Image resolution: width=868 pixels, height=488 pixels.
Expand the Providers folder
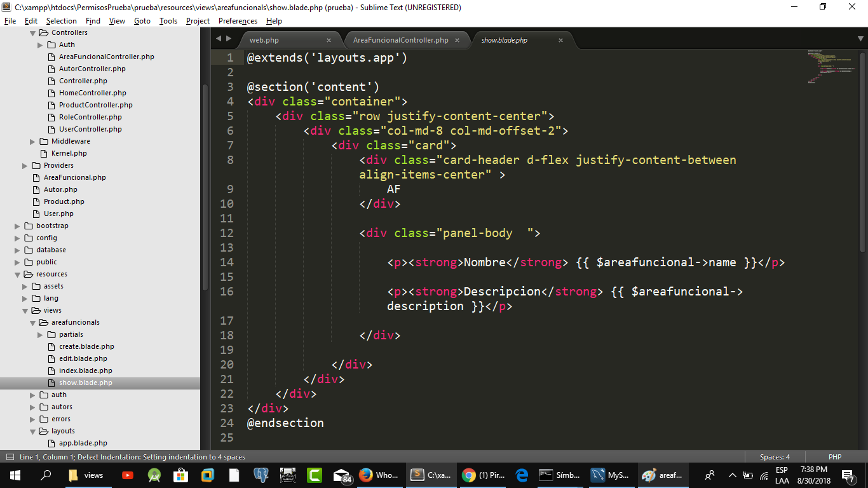tap(25, 165)
